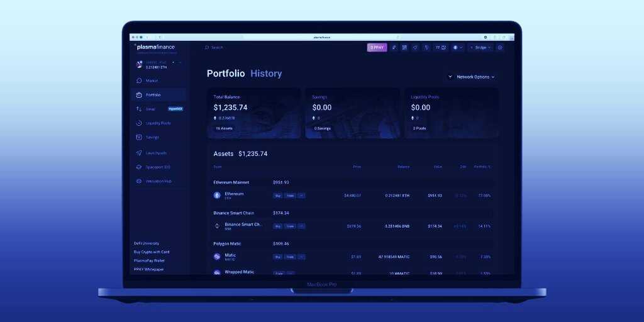
Task: Click the Launchpads rocket icon in sidebar
Action: pyautogui.click(x=139, y=153)
